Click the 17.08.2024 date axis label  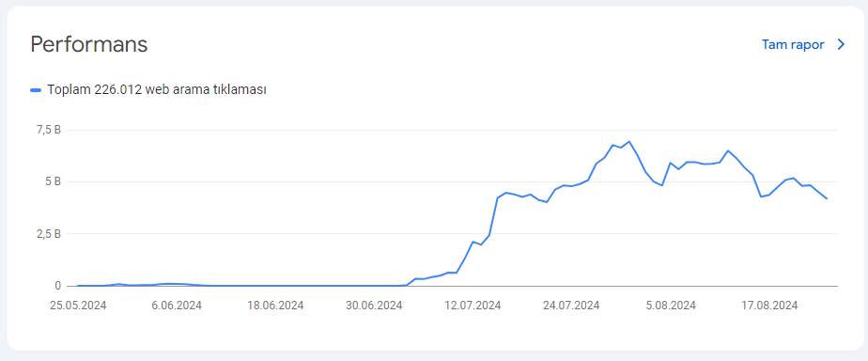[x=769, y=306]
